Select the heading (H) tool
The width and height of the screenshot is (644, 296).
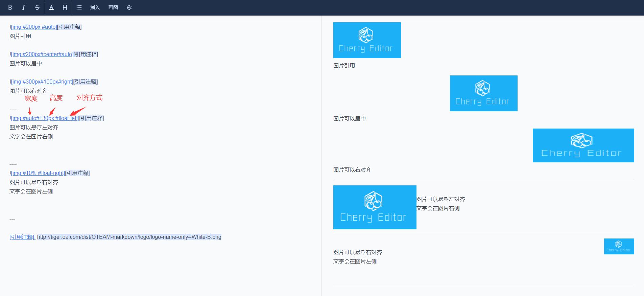point(65,7)
